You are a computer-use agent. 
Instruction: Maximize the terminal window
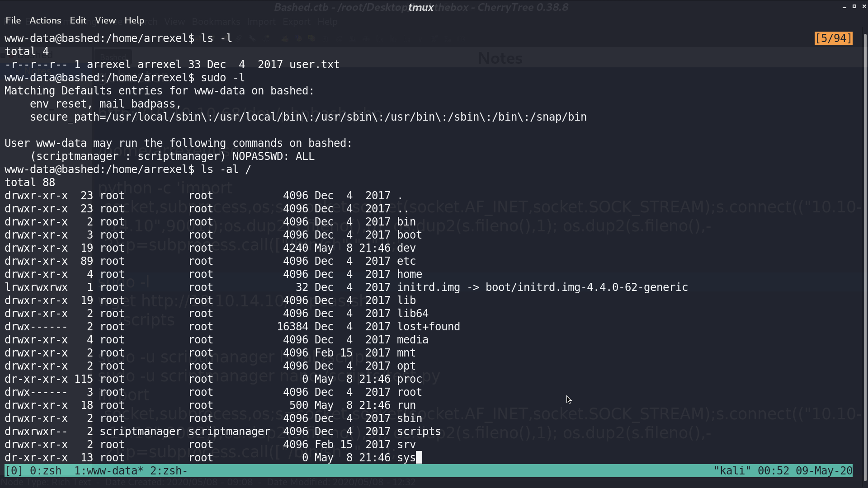point(854,7)
